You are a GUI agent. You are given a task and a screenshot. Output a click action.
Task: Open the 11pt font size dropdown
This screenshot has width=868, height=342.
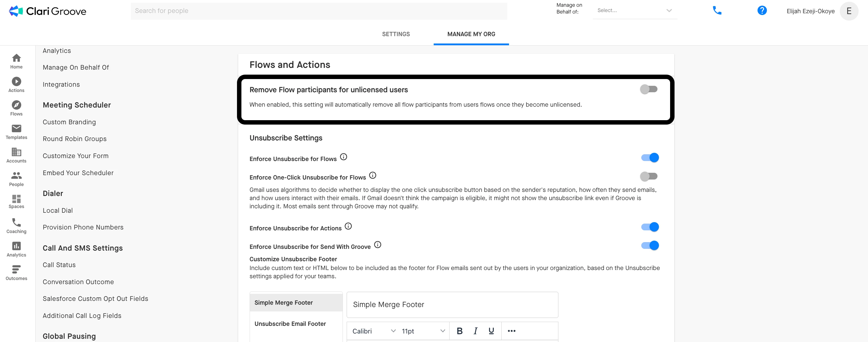[423, 331]
